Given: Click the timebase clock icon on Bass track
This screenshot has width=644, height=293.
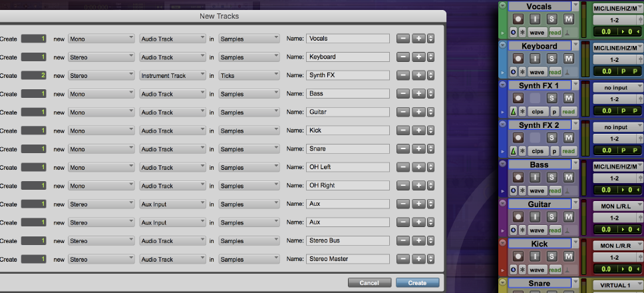Looking at the screenshot, I should [x=513, y=190].
